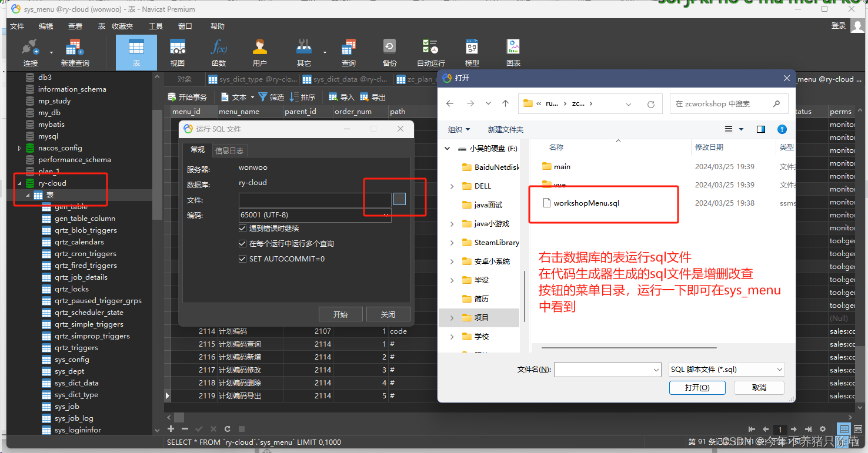The height and width of the screenshot is (453, 868).
Task: Open the 查询 (Query) toolbar icon
Action: [x=349, y=52]
